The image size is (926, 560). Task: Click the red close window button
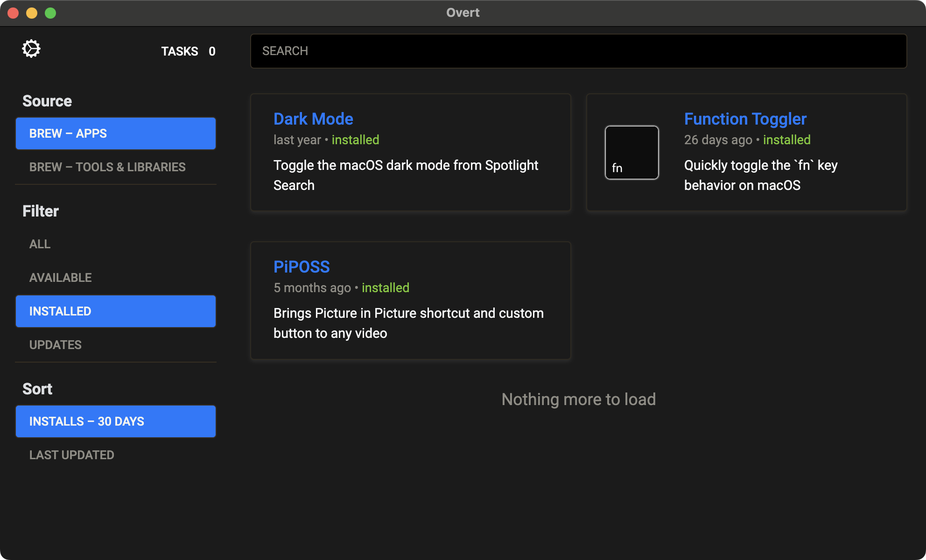click(x=13, y=13)
